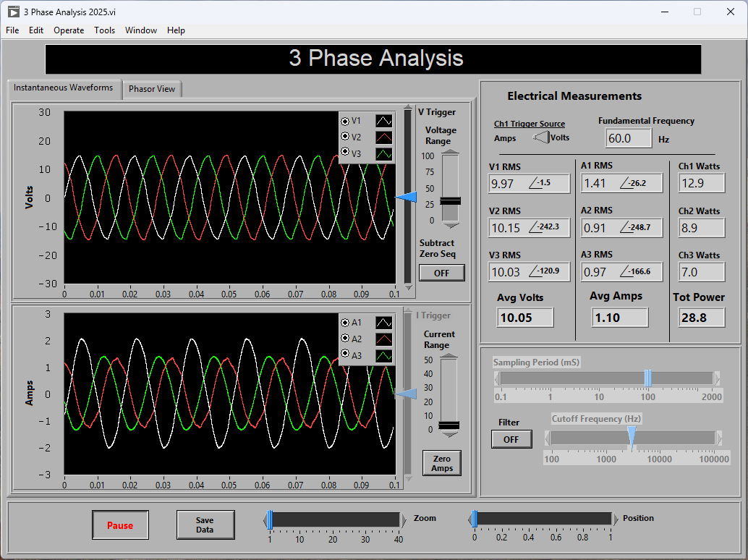
Task: Click the V2 red waveform legend icon
Action: (x=383, y=137)
